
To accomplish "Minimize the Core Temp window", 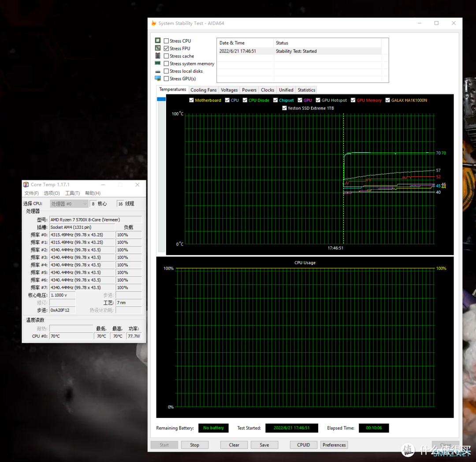I will (103, 185).
